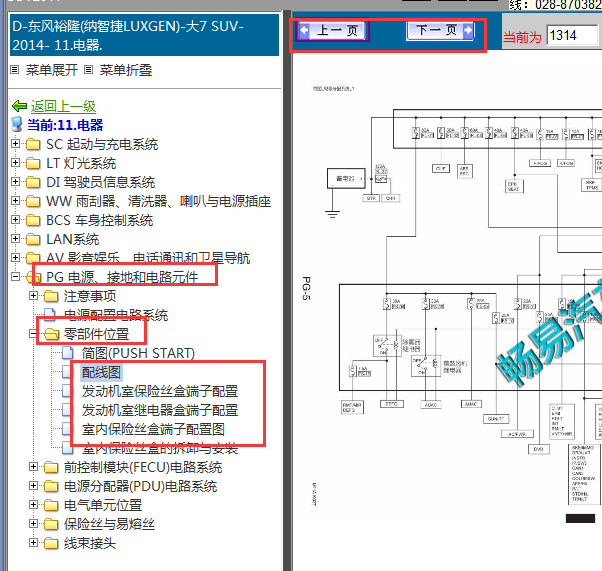This screenshot has height=571, width=602.
Task: Click computer icon beside 当前:11.电器
Action: (x=17, y=124)
